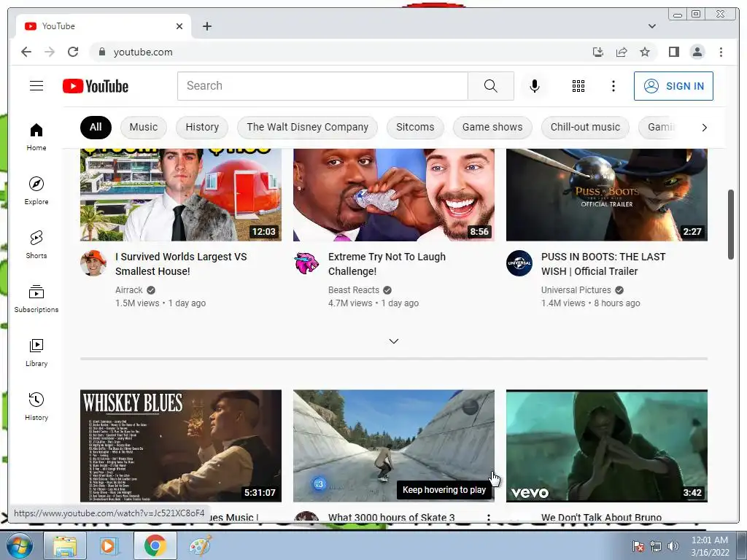The height and width of the screenshot is (560, 747).
Task: Show more chips with right arrow
Action: click(x=704, y=128)
